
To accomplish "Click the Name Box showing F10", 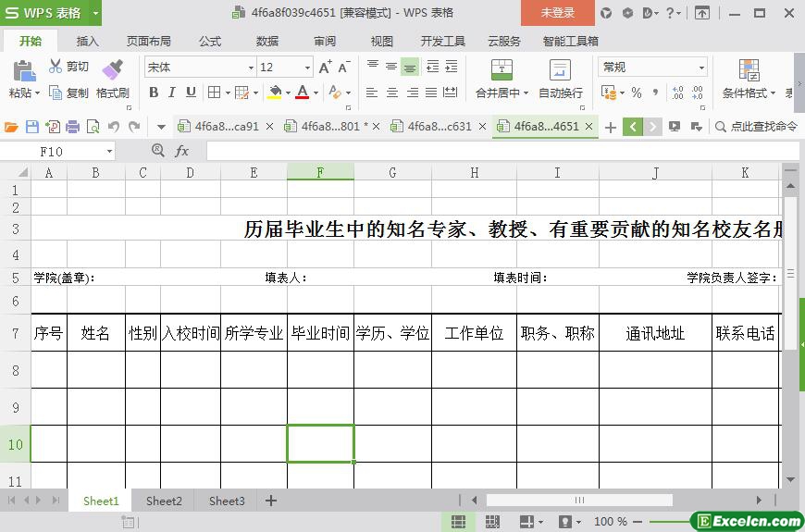I will point(57,151).
